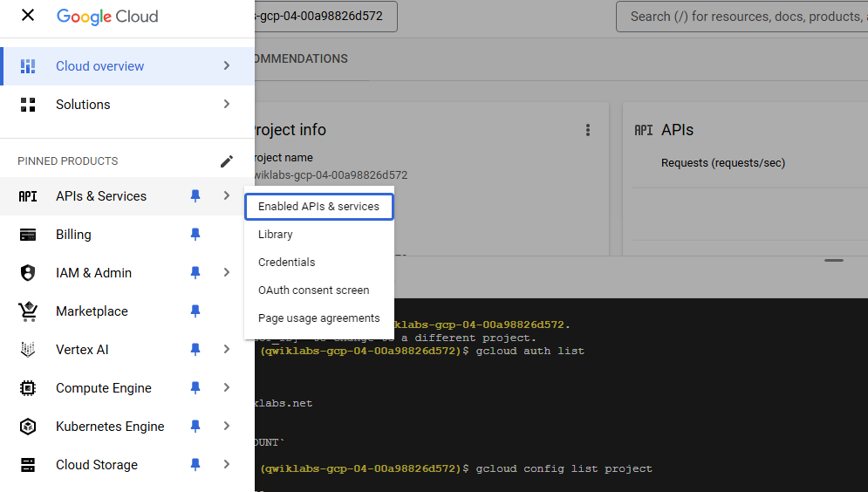Expand Kubernetes Engine submenu chevron
The height and width of the screenshot is (492, 868).
[x=227, y=427]
